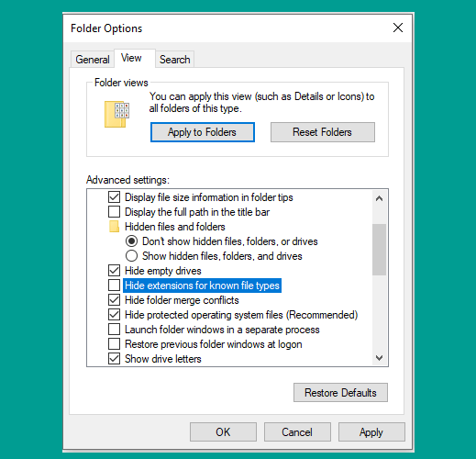476x459 pixels.
Task: Switch to the General tab
Action: [x=93, y=60]
